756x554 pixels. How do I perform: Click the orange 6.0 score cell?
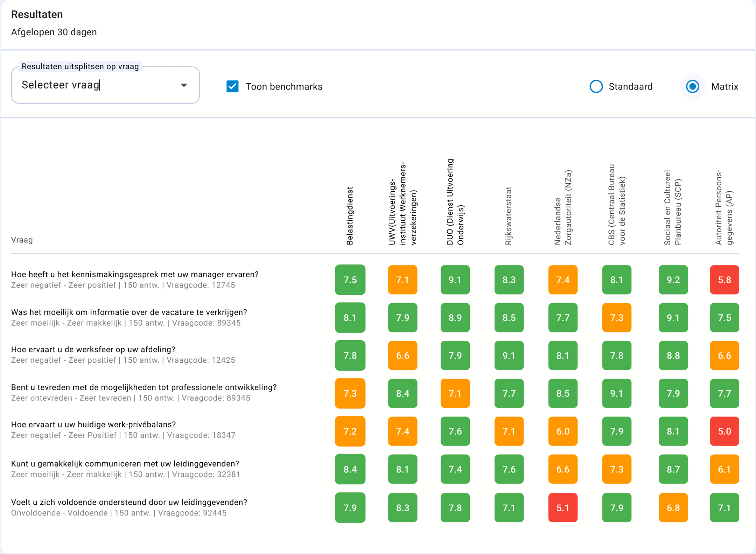click(x=563, y=431)
